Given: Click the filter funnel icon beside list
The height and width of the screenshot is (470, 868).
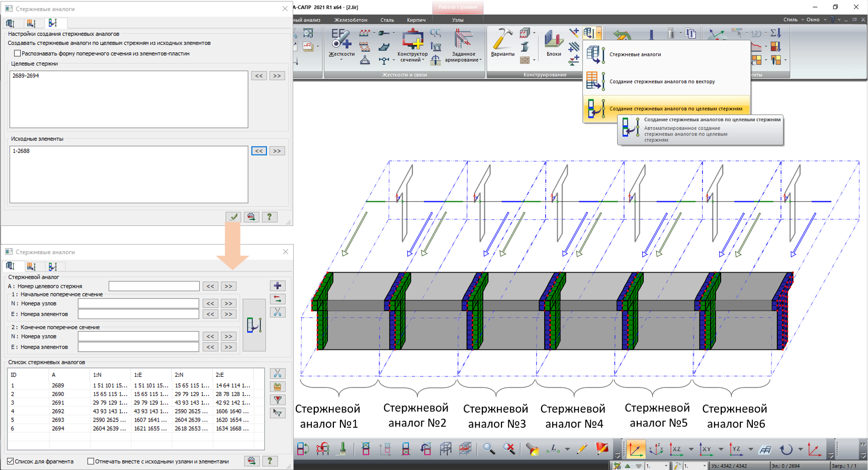Looking at the screenshot, I should tap(278, 400).
